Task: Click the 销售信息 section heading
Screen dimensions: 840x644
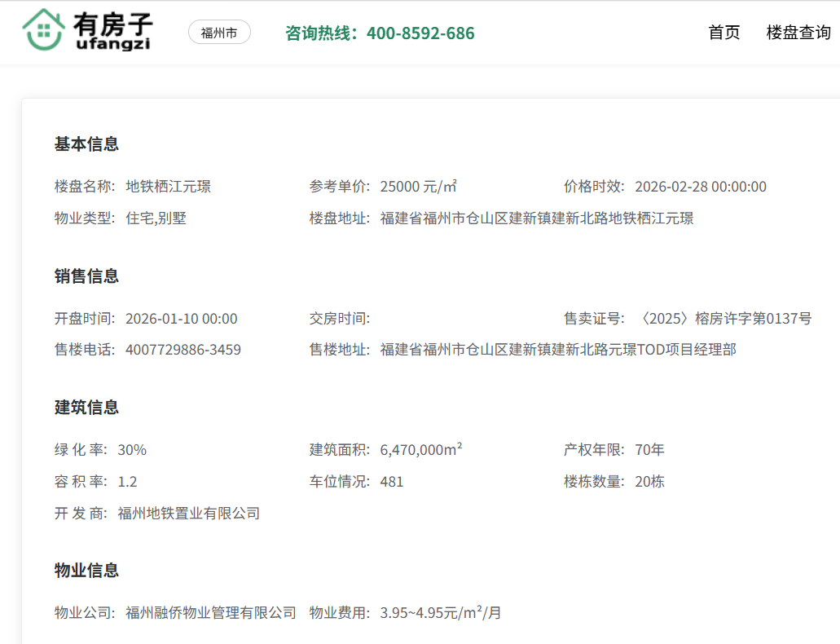Action: coord(86,276)
